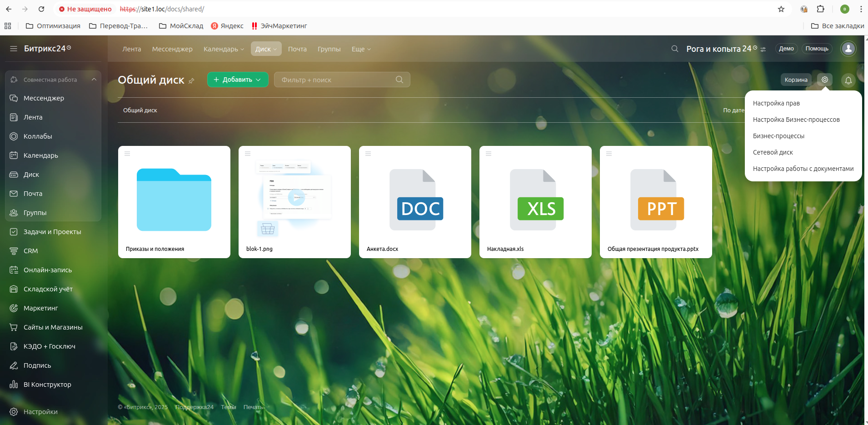This screenshot has height=425, width=868.
Task: Open the Календарь dropdown in top navigation
Action: coord(224,49)
